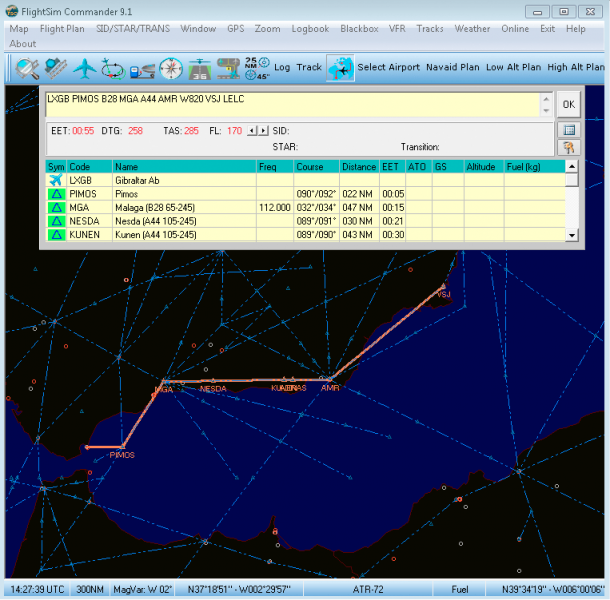Click the Select Airport button
Viewport: 610px width, 600px height.
(x=389, y=68)
